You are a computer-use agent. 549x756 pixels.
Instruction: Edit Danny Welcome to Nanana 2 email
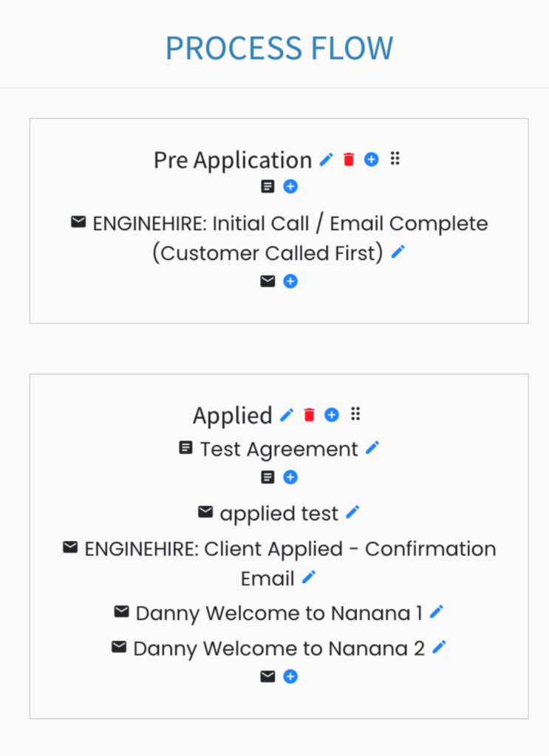tap(439, 647)
